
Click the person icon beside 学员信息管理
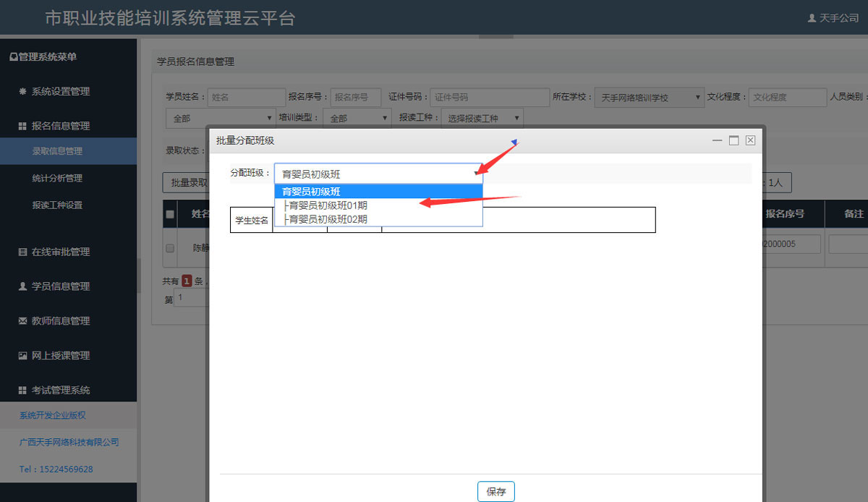click(x=22, y=286)
